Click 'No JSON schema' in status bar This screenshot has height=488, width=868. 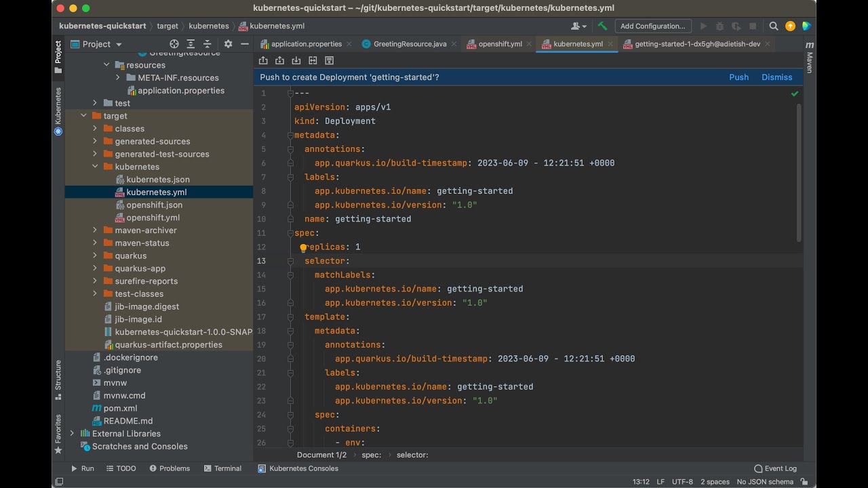point(765,482)
